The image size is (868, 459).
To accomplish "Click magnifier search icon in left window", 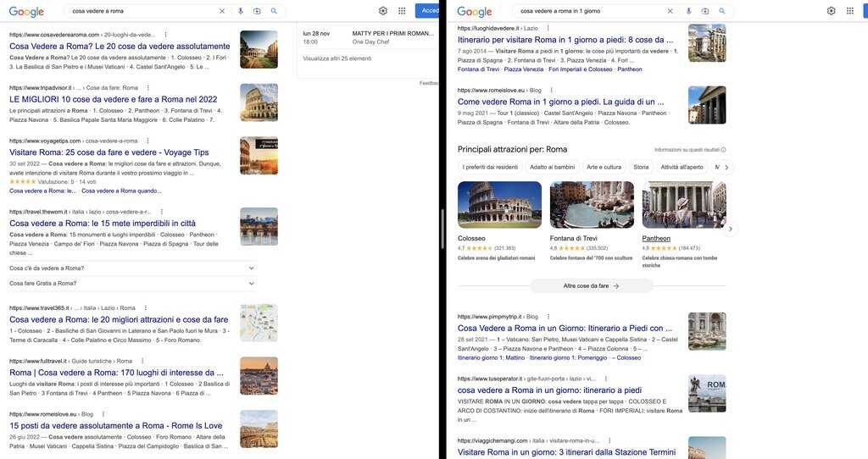I will pyautogui.click(x=274, y=11).
